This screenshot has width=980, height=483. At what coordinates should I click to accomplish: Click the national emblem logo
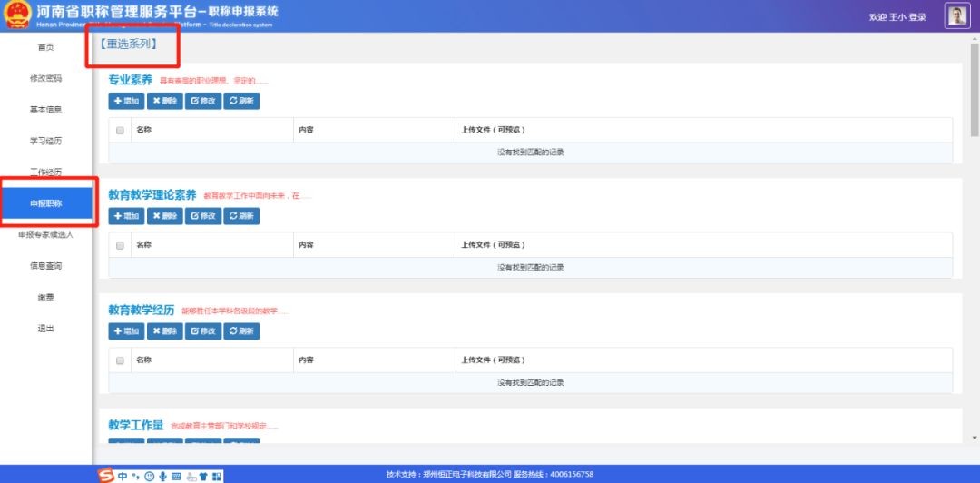click(x=17, y=15)
